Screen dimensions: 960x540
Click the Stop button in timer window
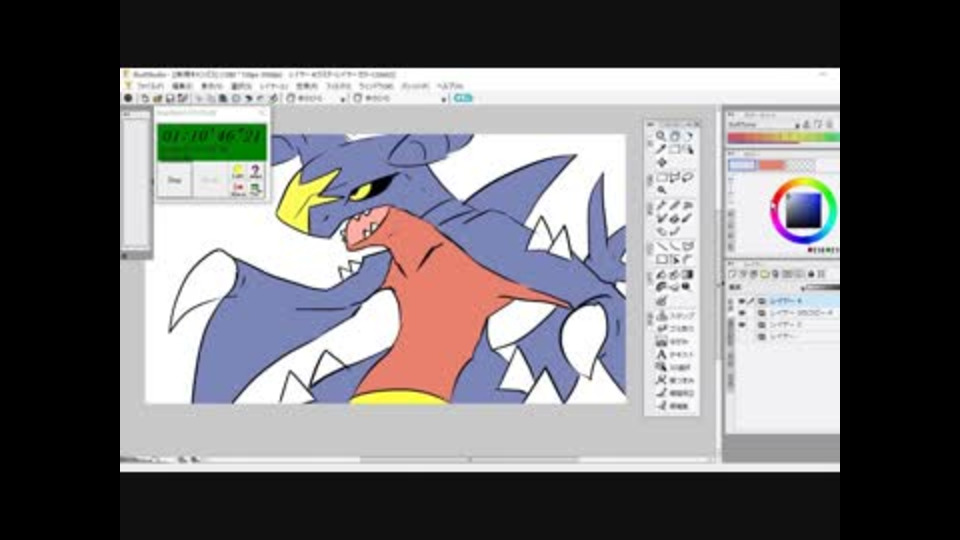(x=174, y=180)
